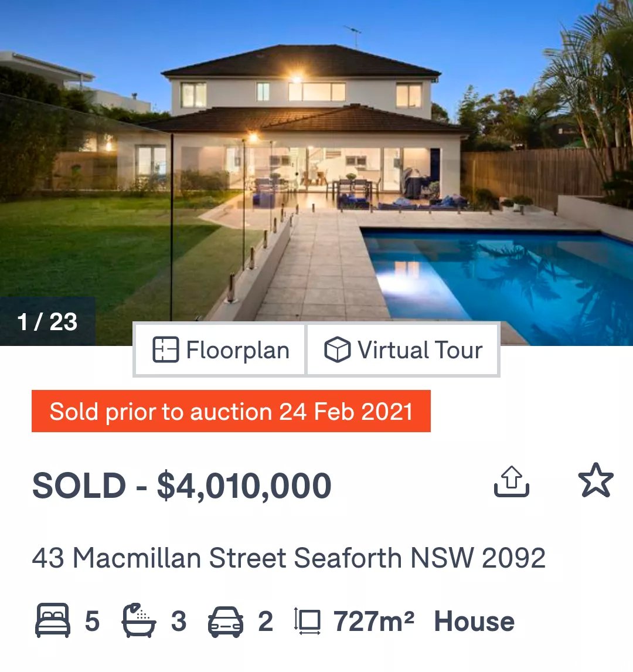The height and width of the screenshot is (672, 633).
Task: Click the 727m² land size text
Action: pos(374,621)
